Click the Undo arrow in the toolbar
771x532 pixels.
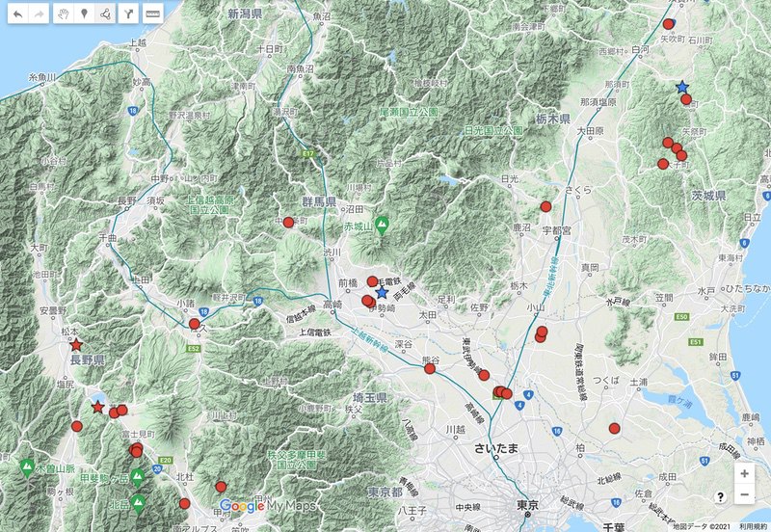[17, 15]
